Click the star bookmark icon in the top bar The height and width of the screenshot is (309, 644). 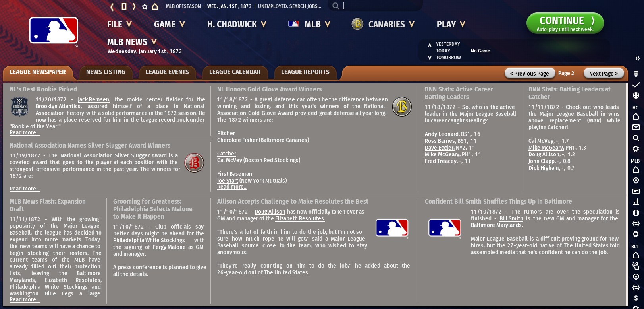coord(145,6)
